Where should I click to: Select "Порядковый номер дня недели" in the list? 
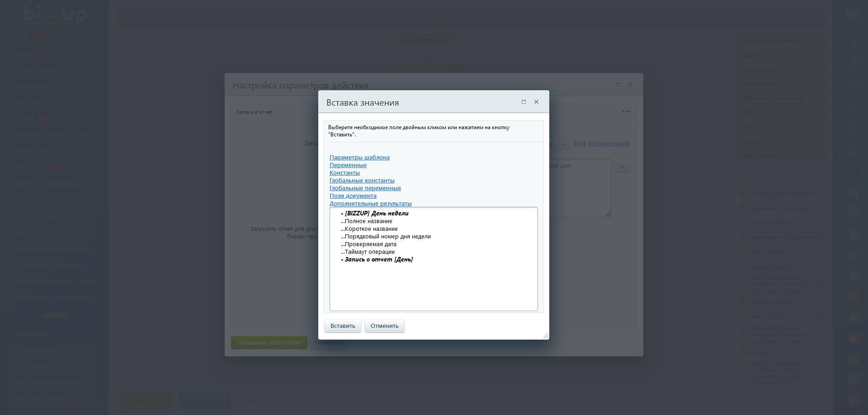(387, 237)
